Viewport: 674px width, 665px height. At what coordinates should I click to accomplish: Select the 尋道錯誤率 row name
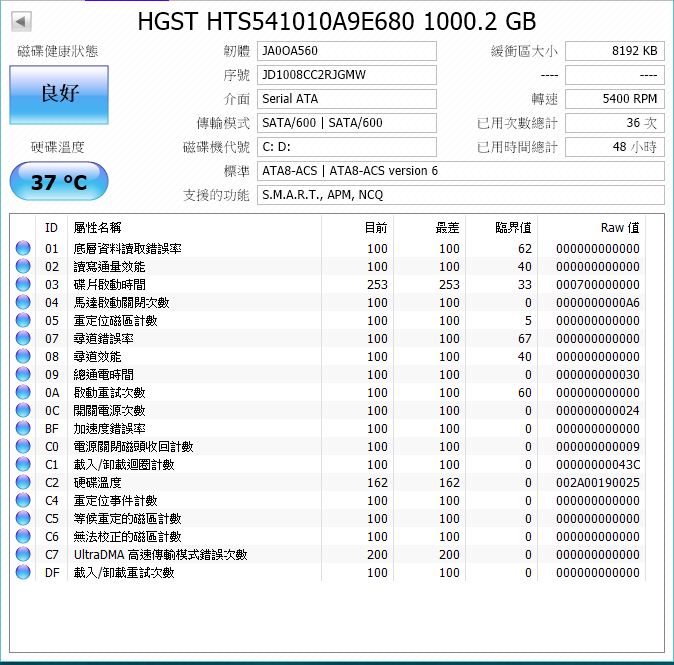coord(103,339)
